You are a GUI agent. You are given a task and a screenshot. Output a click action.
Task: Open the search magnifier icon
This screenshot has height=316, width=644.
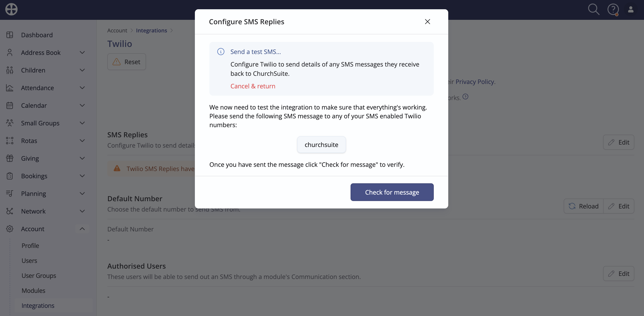pyautogui.click(x=593, y=9)
